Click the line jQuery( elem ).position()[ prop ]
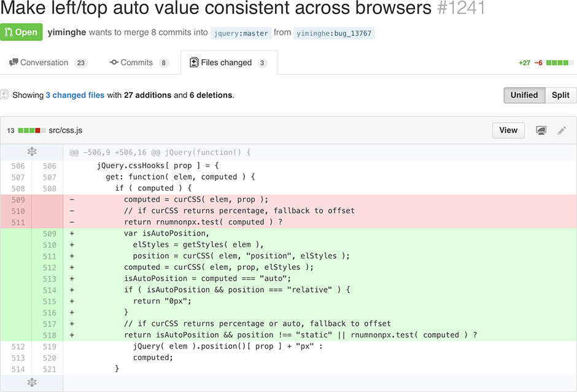Viewport: 577px width, 392px height. tap(228, 347)
